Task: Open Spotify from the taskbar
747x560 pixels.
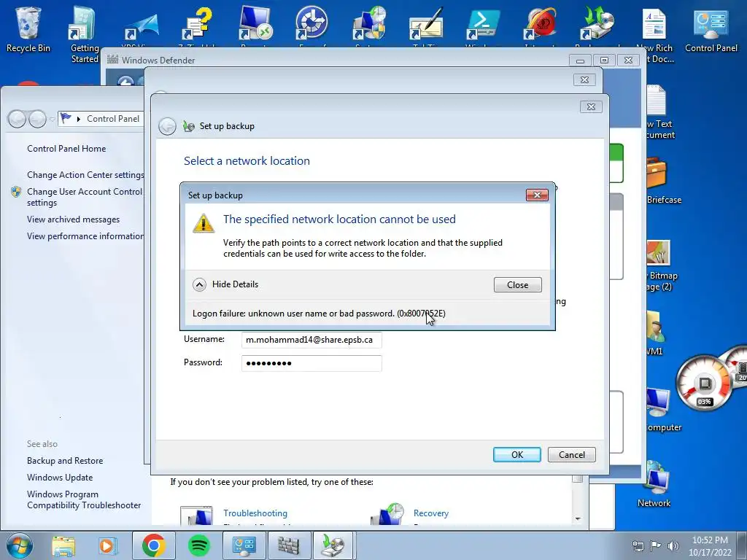Action: [x=199, y=545]
